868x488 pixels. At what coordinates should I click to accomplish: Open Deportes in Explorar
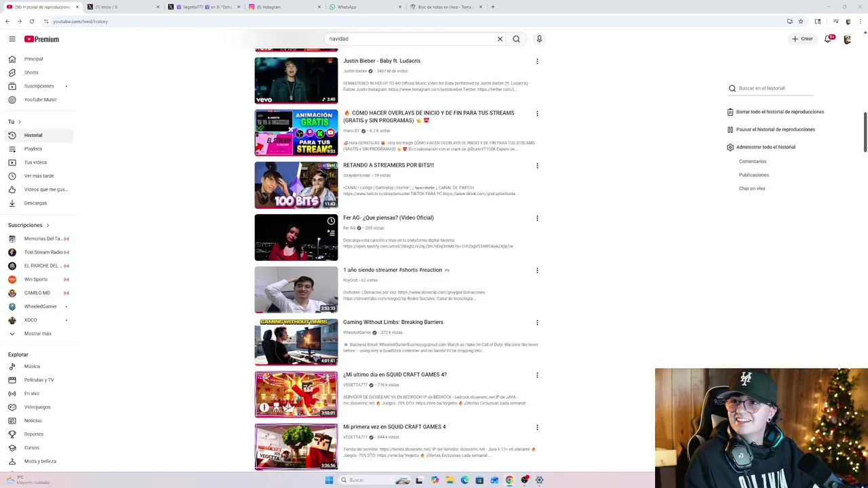38,434
